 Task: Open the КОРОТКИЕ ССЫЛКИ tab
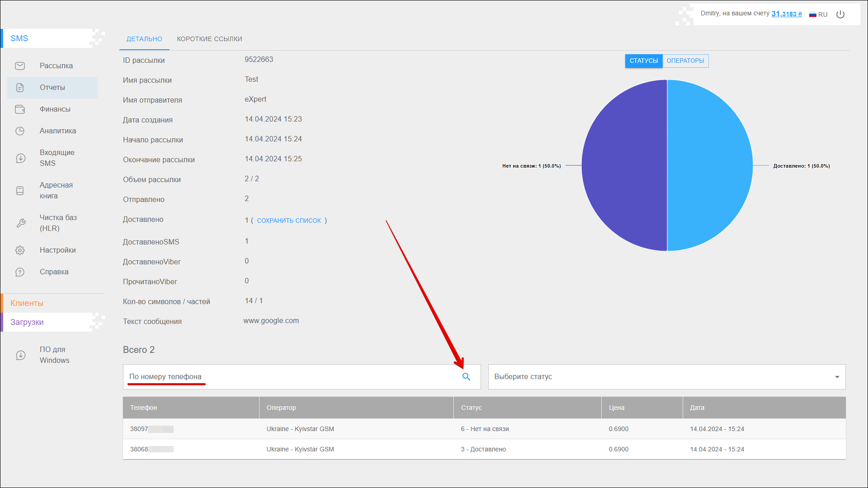[x=209, y=39]
